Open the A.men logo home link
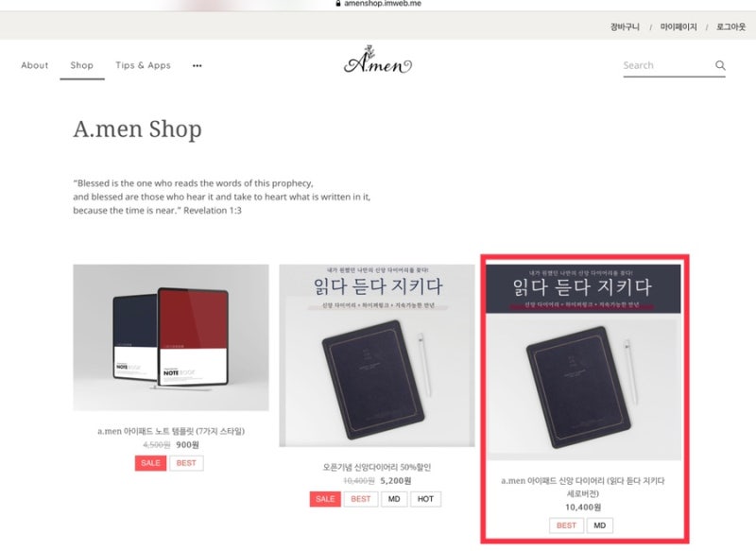This screenshot has width=756, height=551. point(377,60)
